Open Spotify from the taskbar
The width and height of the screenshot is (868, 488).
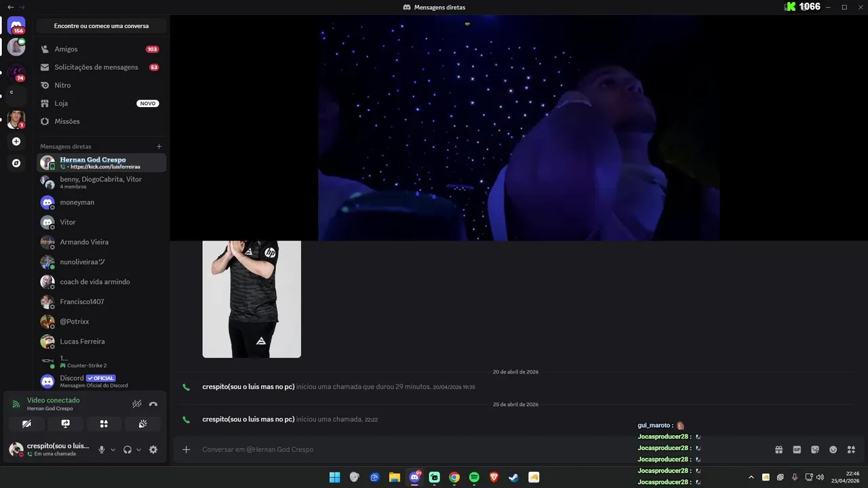(x=474, y=477)
